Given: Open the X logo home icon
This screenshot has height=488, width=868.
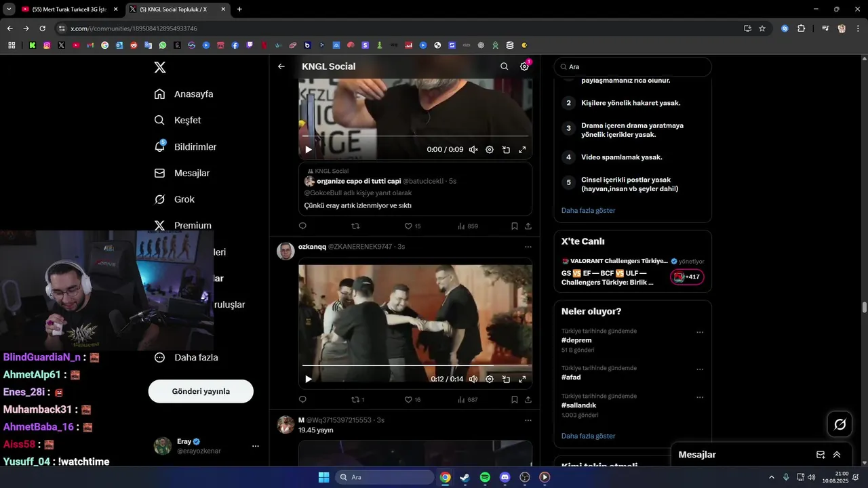Looking at the screenshot, I should point(159,67).
